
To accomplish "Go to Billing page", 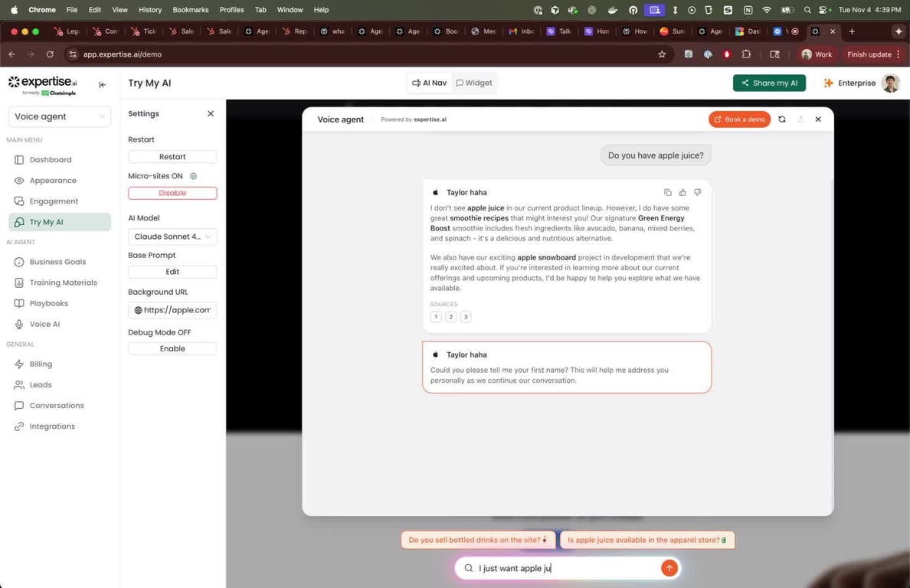I will [41, 364].
